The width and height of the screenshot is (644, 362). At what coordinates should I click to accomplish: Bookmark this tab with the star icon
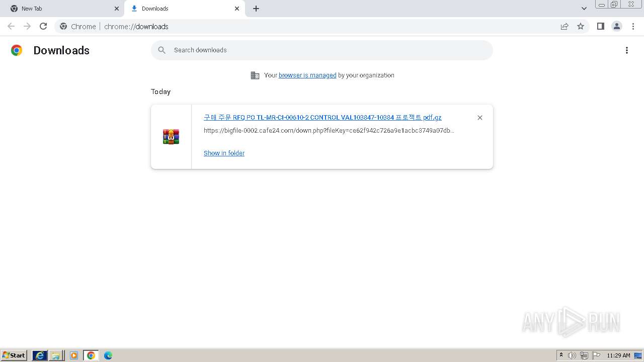[581, 26]
